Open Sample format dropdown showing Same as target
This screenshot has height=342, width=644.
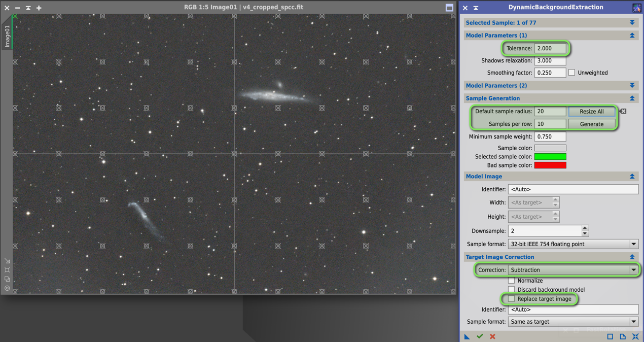point(573,322)
